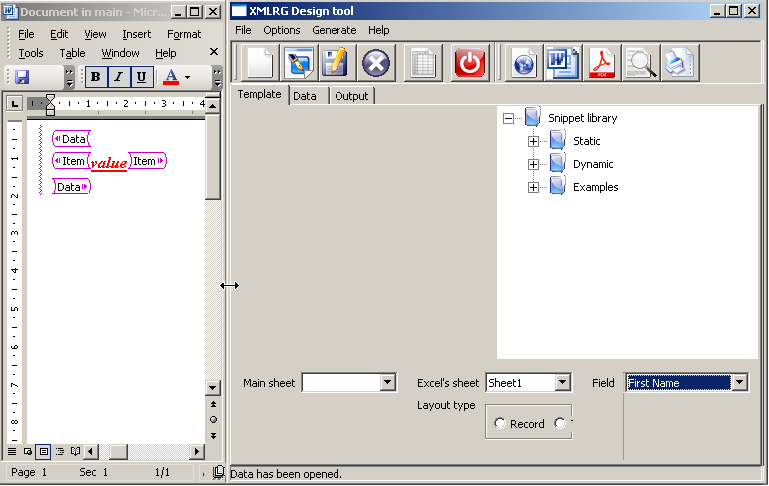Click the Word vertical scrollbar down arrow
Viewport: 769px width, 486px height.
[213, 388]
